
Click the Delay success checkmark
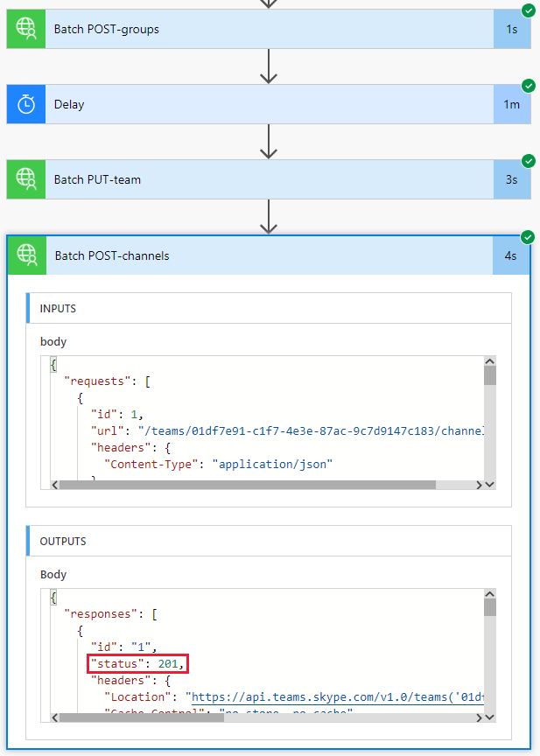point(529,86)
